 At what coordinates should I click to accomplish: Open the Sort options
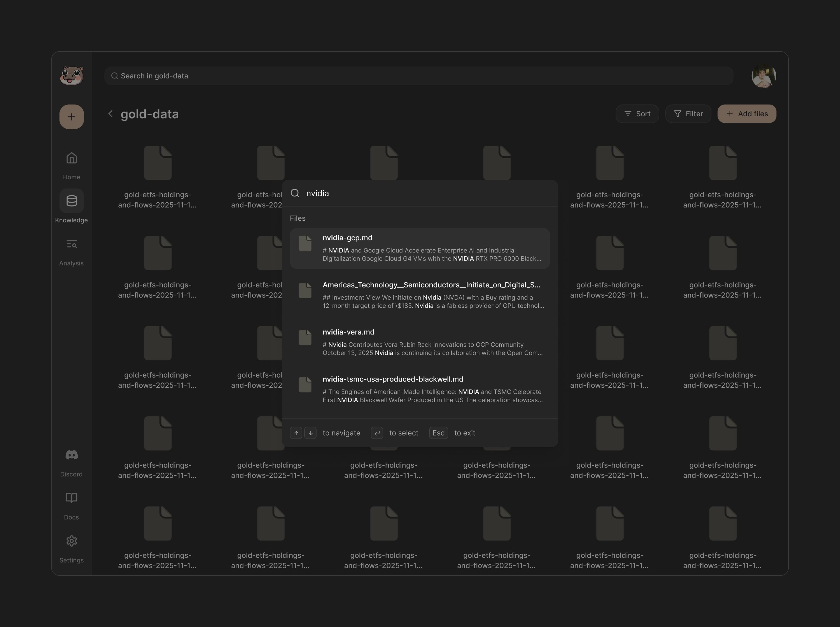637,114
